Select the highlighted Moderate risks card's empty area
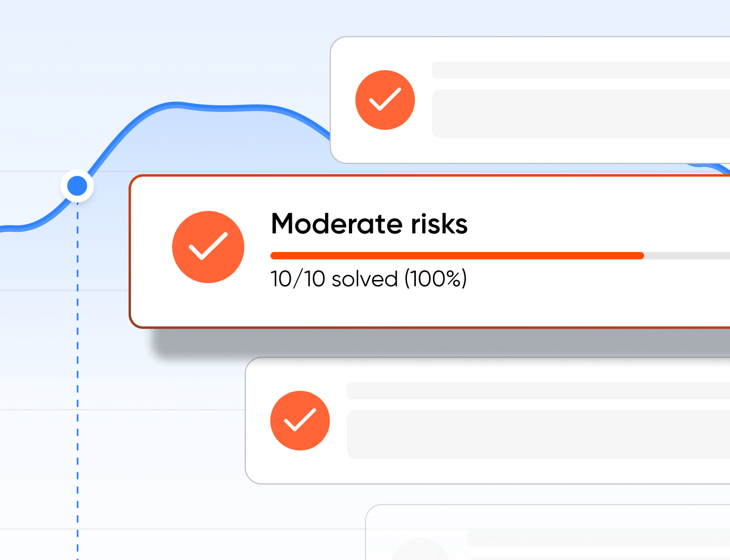The height and width of the screenshot is (560, 730). [x=570, y=306]
